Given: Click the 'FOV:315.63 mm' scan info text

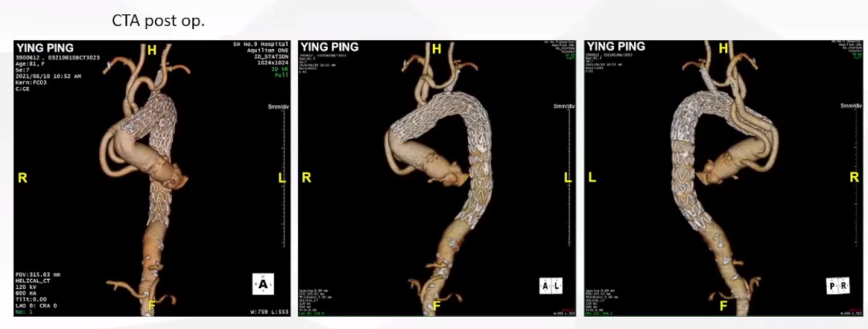Looking at the screenshot, I should (x=37, y=274).
